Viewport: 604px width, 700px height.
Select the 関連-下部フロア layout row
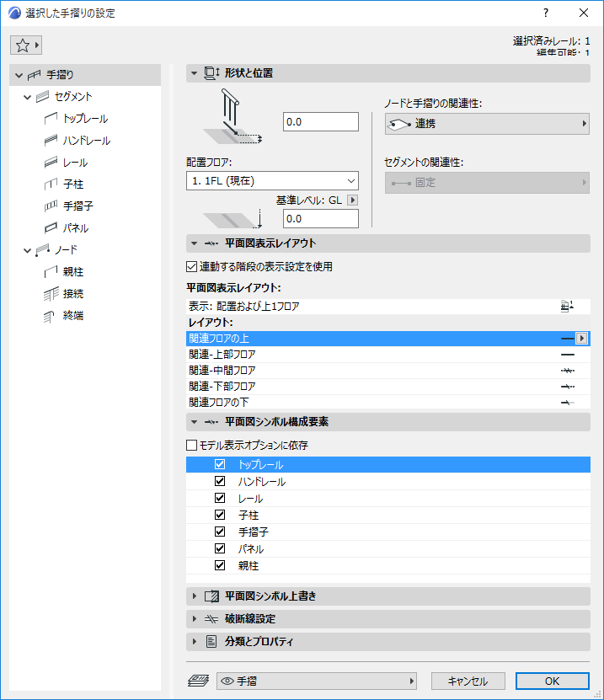(x=388, y=387)
